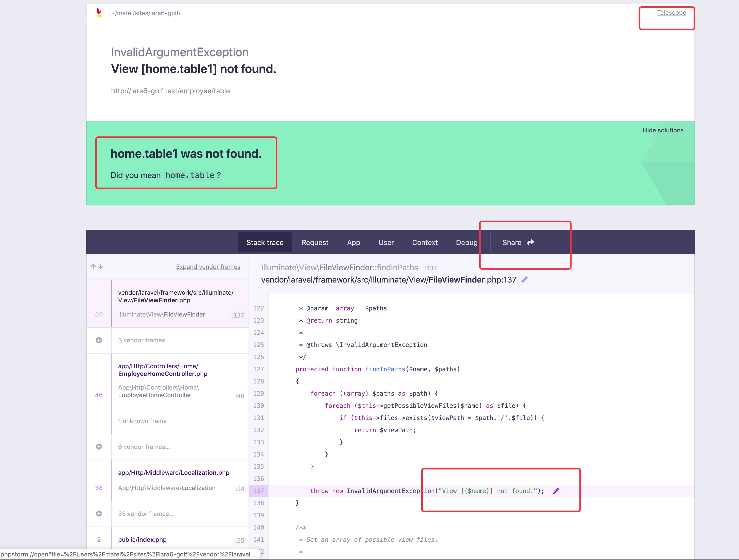The image size is (739, 560).
Task: Open the lara6-golf.test/employee/table URL
Action: click(x=170, y=91)
